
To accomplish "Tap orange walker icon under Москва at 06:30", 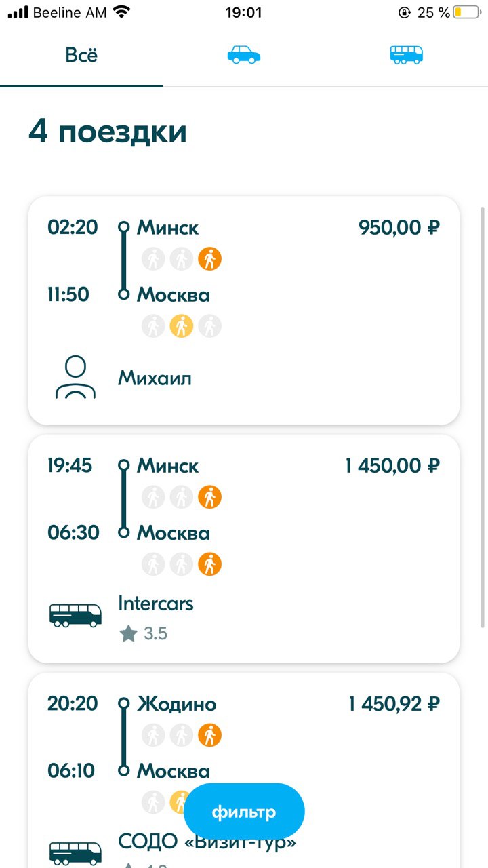I will point(210,564).
